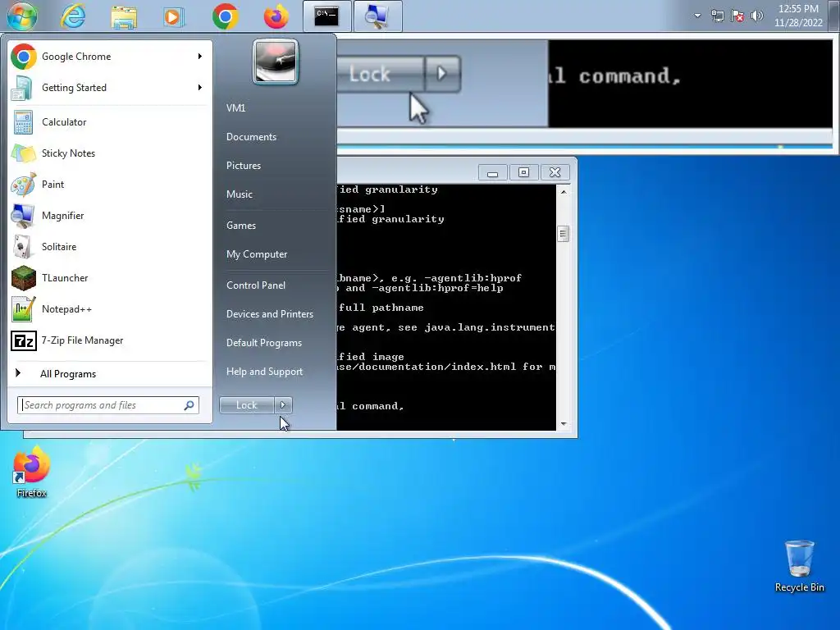Open Google Chrome in Start menu

click(x=110, y=57)
